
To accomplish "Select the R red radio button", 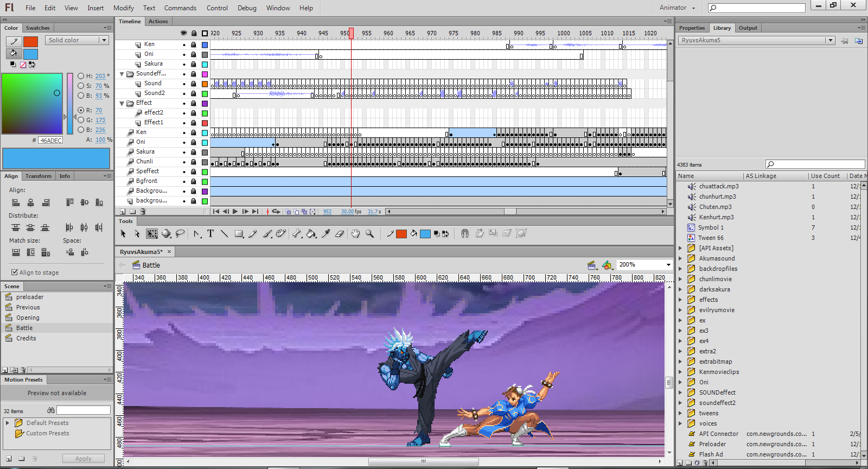I will [x=81, y=110].
